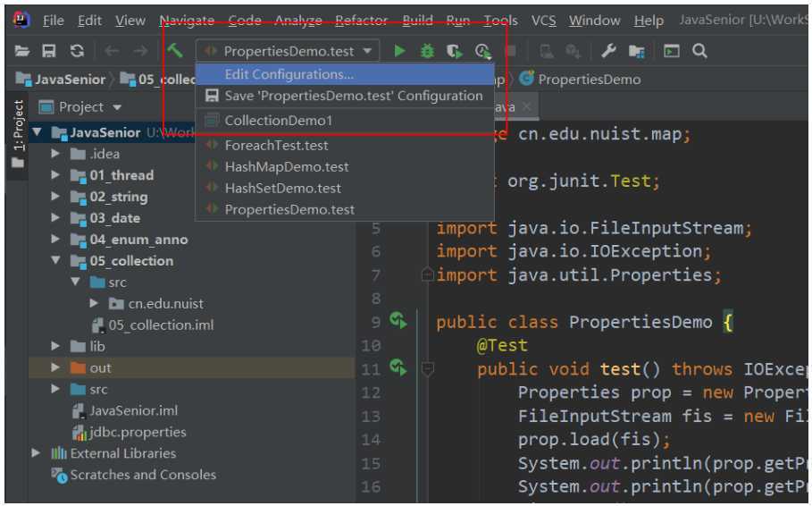
Task: Click 'import java.util.Properties;' line
Action: pos(579,274)
